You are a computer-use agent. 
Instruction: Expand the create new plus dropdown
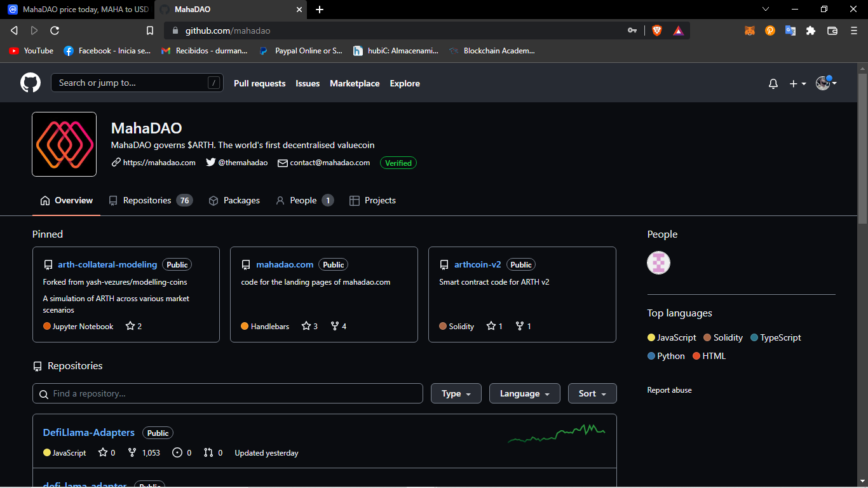tap(797, 84)
